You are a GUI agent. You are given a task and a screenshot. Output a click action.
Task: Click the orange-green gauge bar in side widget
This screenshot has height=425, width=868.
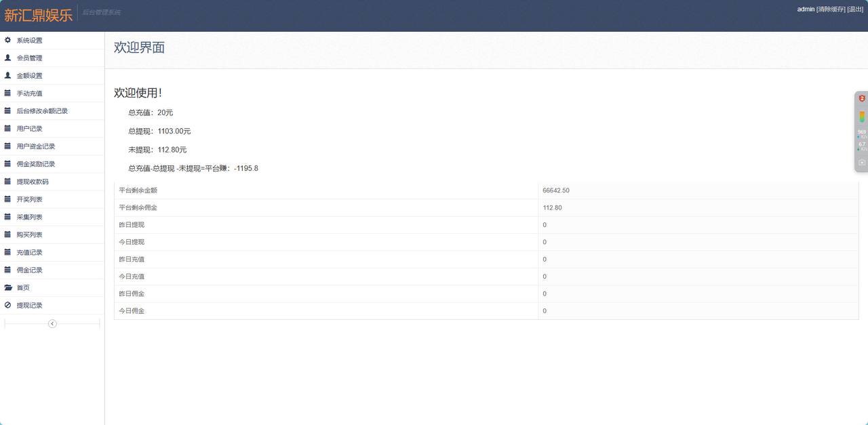point(862,117)
